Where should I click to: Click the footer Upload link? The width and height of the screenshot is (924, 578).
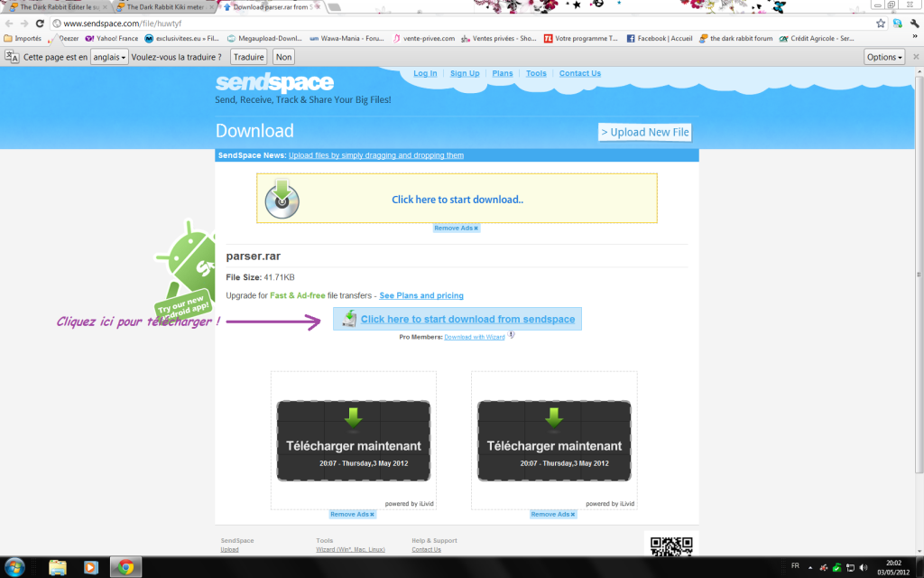(x=229, y=550)
